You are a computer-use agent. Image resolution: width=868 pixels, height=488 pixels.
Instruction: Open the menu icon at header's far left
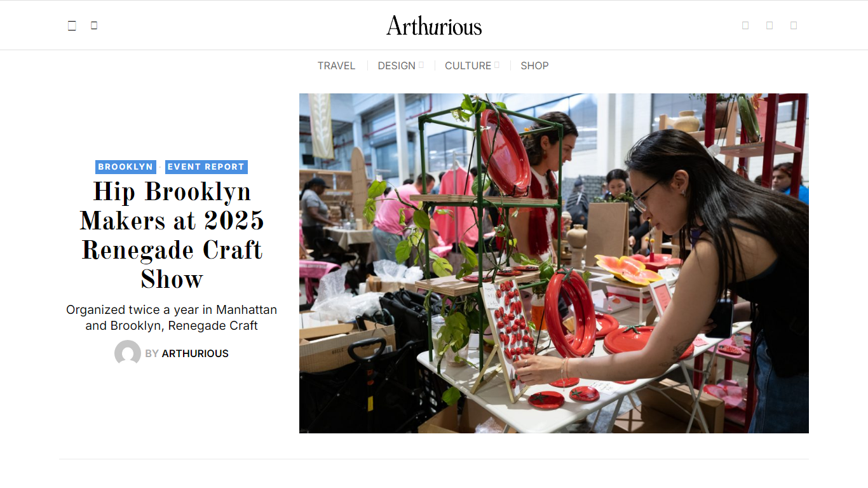click(x=72, y=25)
